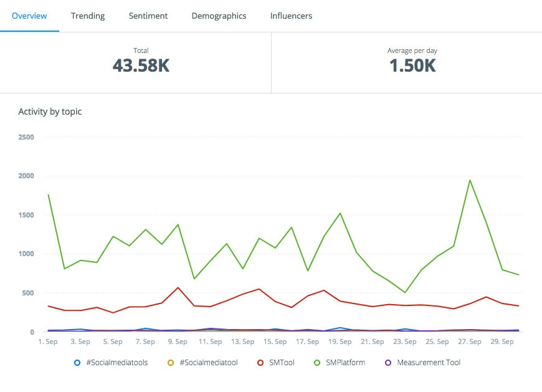Image resolution: width=542 pixels, height=392 pixels.
Task: Click the green line start point at 1 Sep
Action: tap(49, 195)
